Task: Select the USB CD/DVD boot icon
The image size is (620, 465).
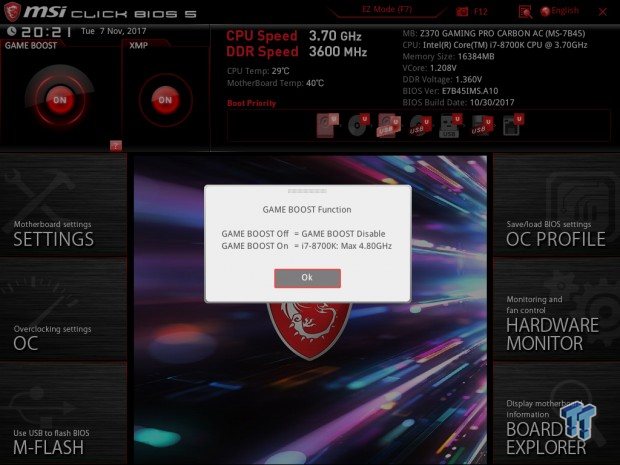Action: coord(419,126)
